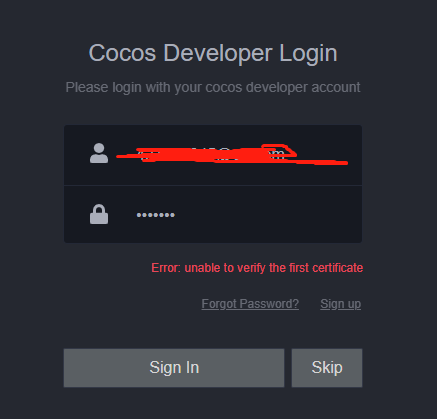437x419 pixels.
Task: Focus the password field
Action: click(213, 214)
